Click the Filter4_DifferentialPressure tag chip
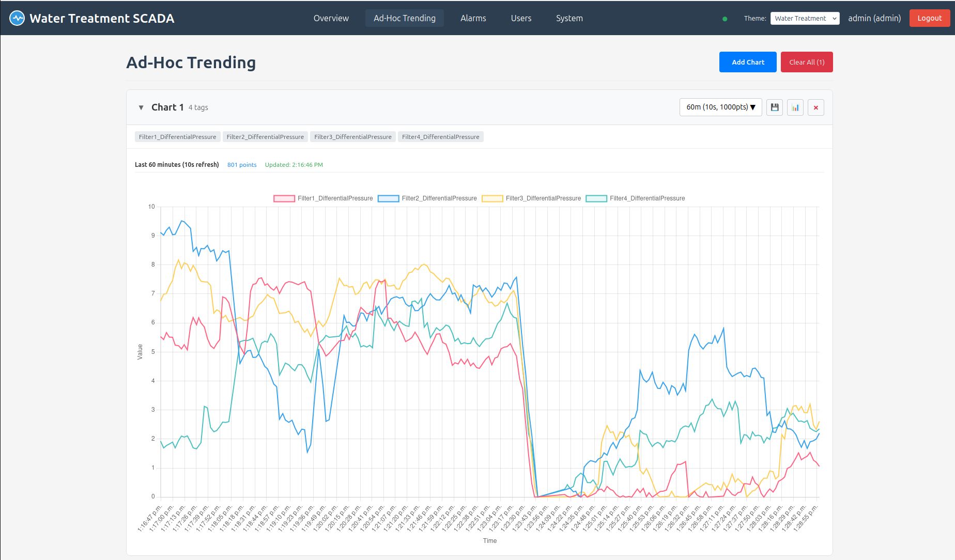This screenshot has height=560, width=955. coord(441,137)
